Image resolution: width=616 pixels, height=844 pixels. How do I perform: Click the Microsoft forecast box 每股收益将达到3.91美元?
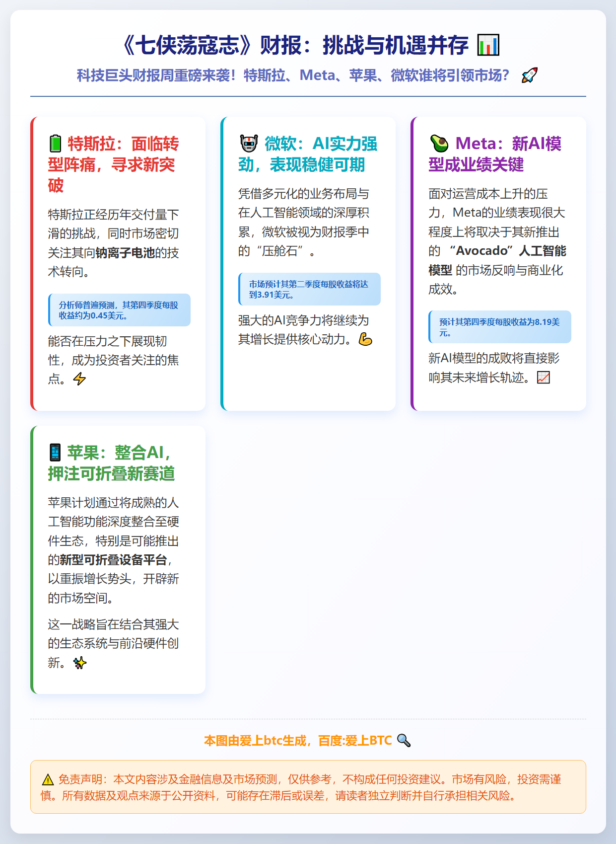(309, 289)
